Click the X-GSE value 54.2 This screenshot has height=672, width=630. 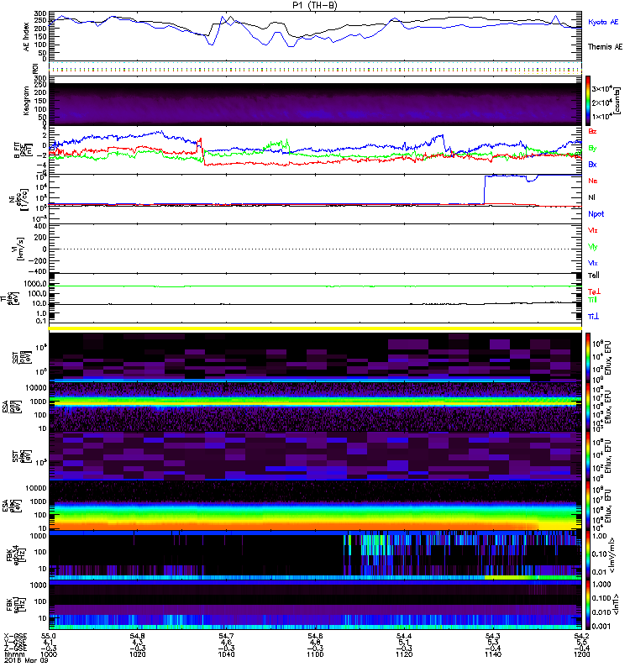tap(582, 636)
